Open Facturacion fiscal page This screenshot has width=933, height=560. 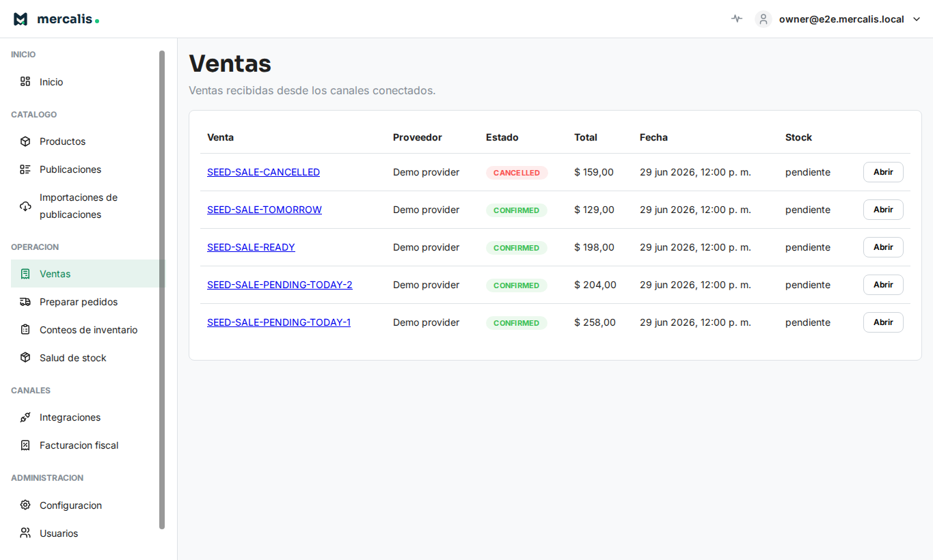point(88,445)
